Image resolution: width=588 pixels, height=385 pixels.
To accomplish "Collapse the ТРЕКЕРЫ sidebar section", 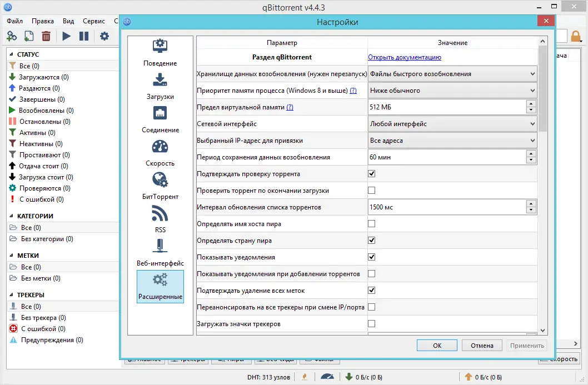I will click(x=11, y=295).
